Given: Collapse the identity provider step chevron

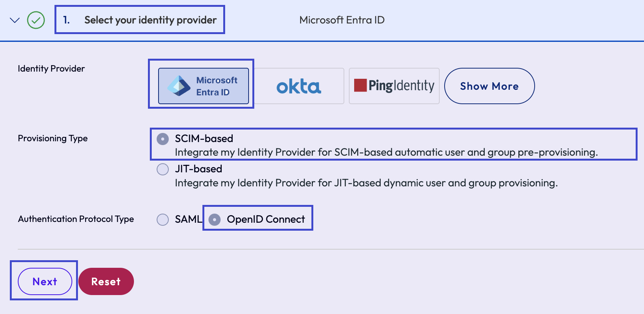Looking at the screenshot, I should click(14, 20).
